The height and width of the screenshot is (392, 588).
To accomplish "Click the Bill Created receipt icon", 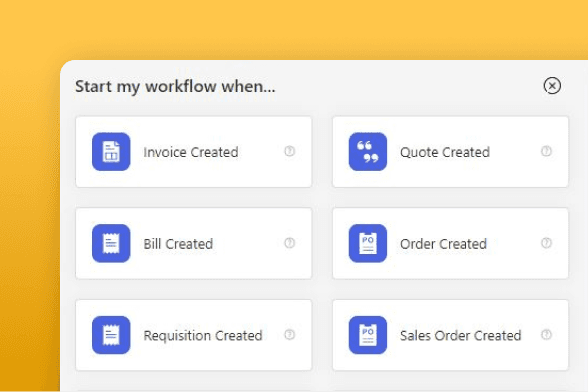I will pos(111,243).
